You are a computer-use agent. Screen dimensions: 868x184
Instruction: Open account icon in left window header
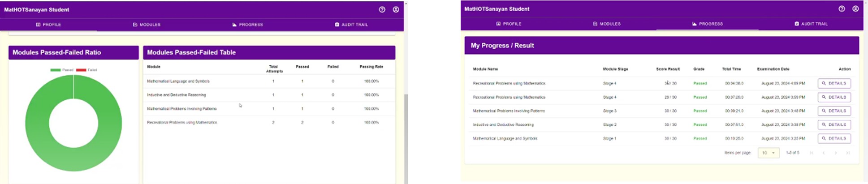click(396, 9)
